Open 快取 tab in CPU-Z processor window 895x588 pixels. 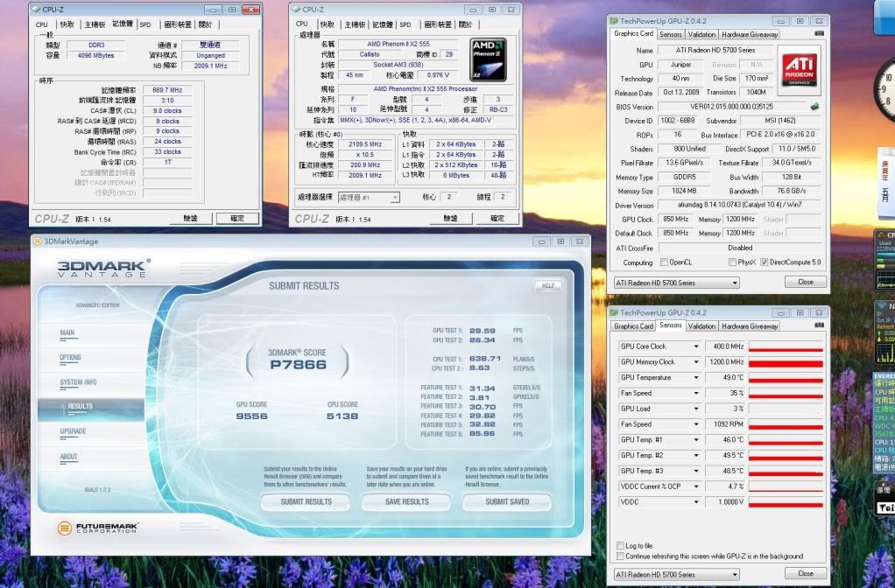point(327,24)
